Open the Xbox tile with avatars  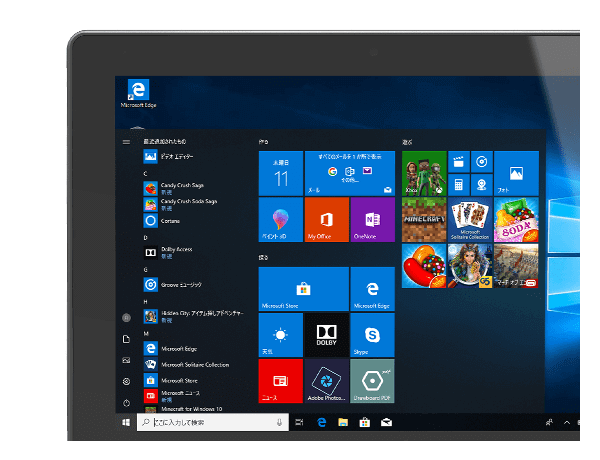(x=424, y=173)
